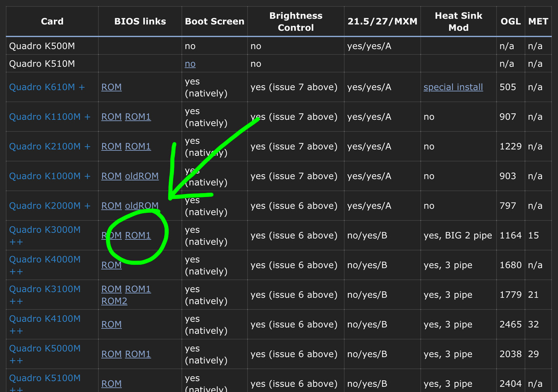
Task: Open the ROM link for Quadro K610M
Action: click(x=112, y=87)
